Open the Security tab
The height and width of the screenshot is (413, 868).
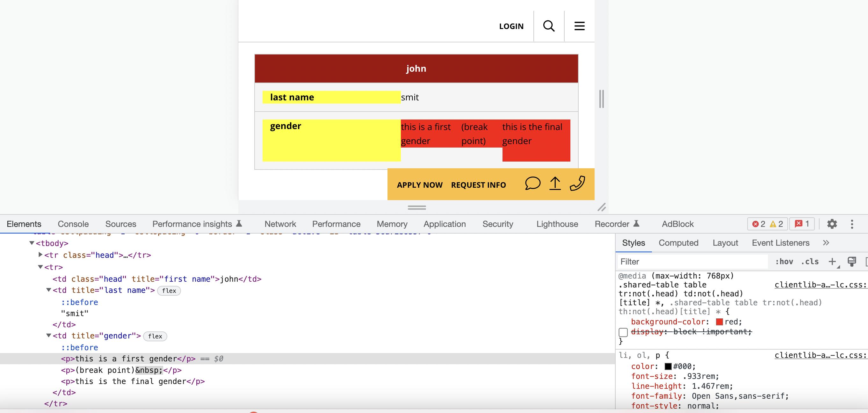point(498,224)
